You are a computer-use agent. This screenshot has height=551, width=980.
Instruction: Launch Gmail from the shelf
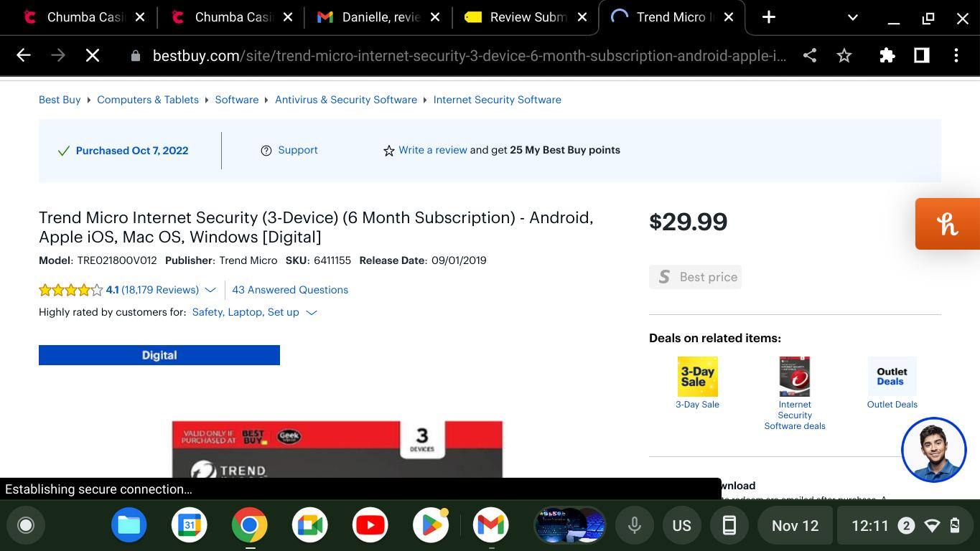pyautogui.click(x=491, y=525)
